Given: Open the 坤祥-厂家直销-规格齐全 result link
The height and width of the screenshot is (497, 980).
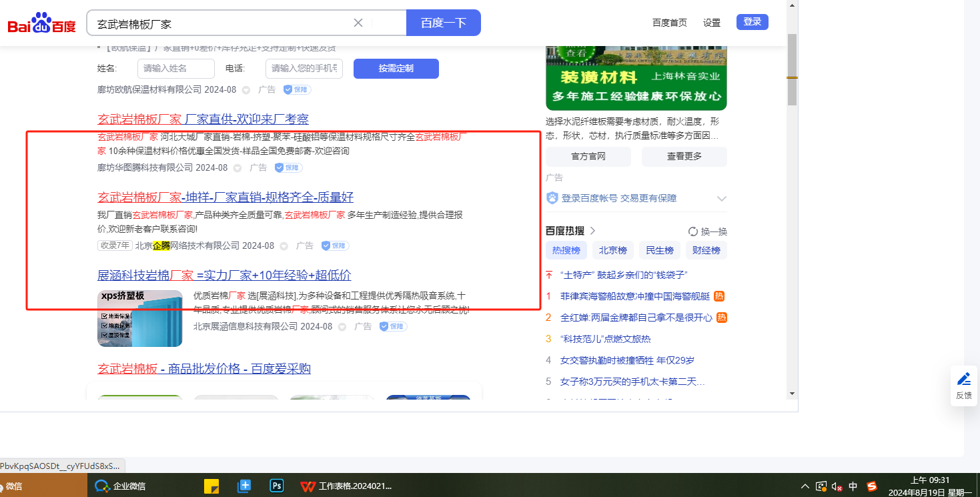Looking at the screenshot, I should coord(225,197).
